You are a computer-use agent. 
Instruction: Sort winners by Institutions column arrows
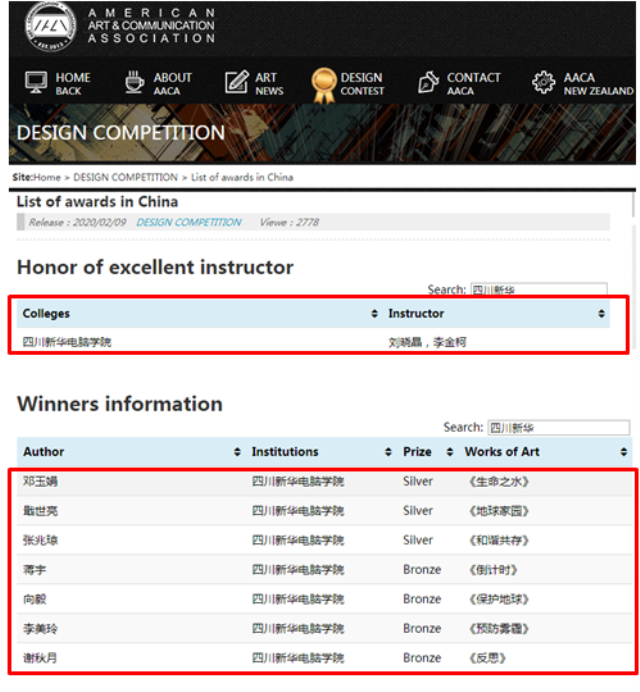[389, 452]
